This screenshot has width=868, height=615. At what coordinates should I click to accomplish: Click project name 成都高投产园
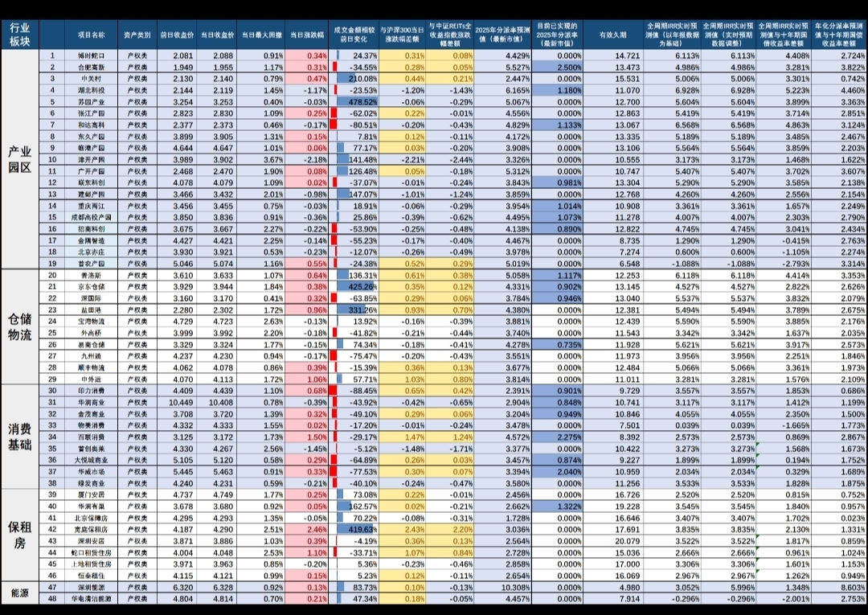[x=92, y=218]
